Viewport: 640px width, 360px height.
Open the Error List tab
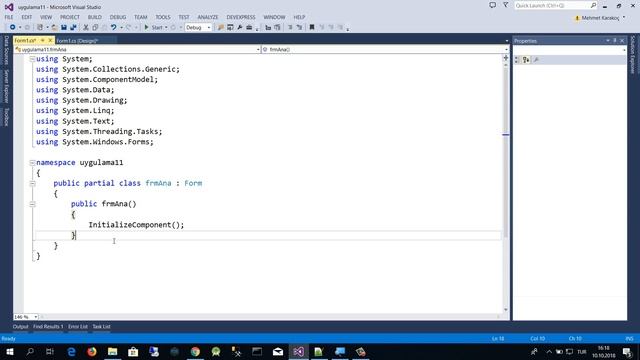78,327
